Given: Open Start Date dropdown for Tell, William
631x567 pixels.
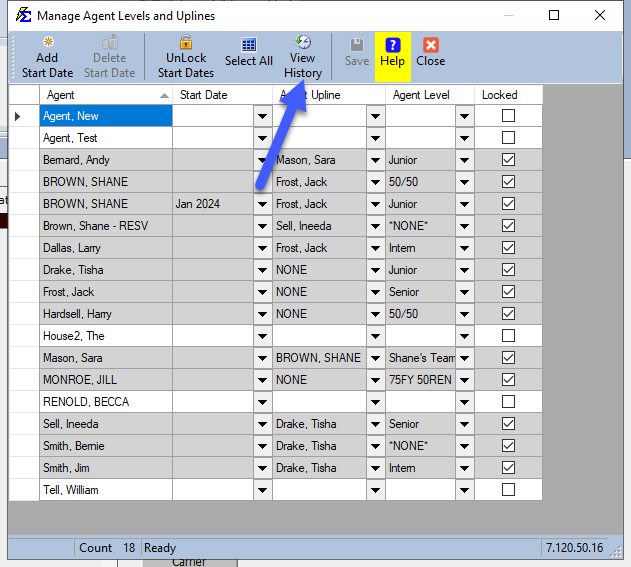Looking at the screenshot, I should pos(263,490).
